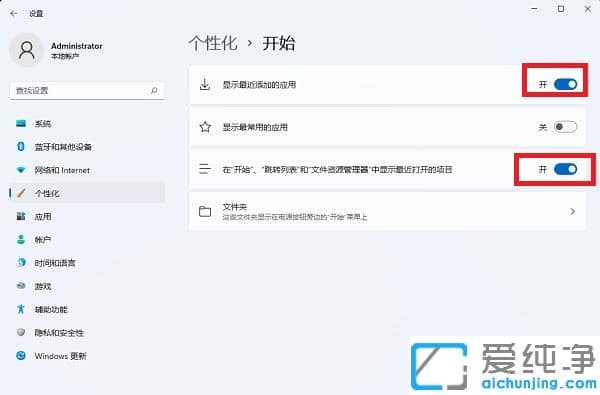600x395 pixels.
Task: Open the 文件夹 settings row
Action: tap(387, 211)
